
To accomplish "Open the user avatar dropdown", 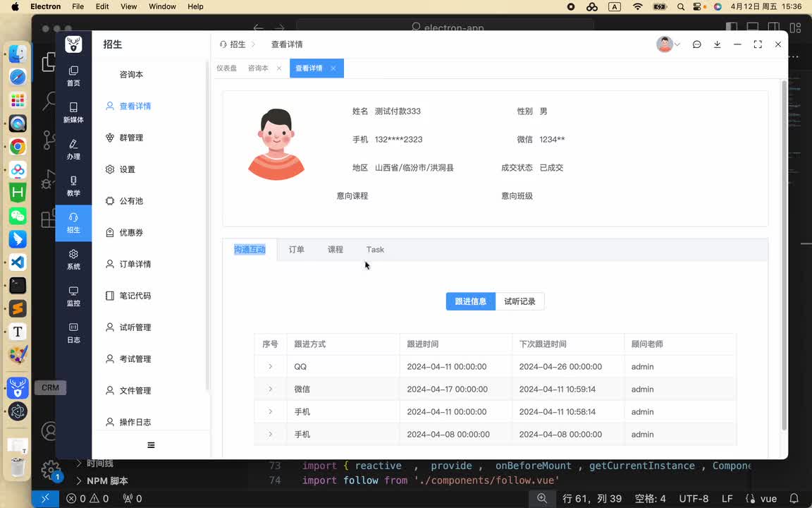I will 668,44.
